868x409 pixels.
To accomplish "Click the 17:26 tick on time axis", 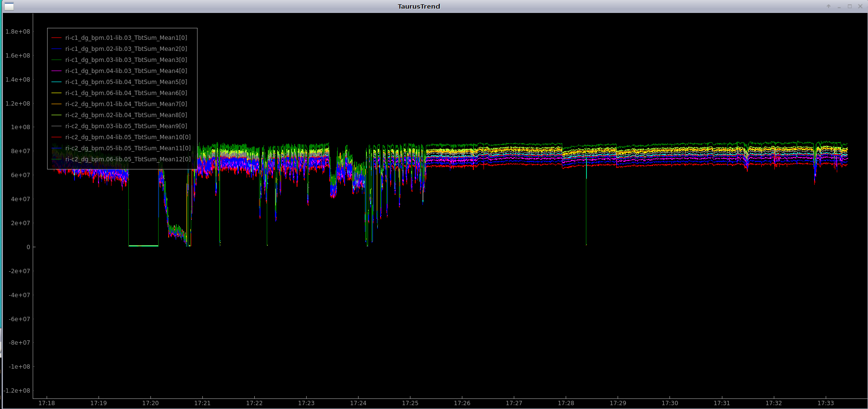I will 462,403.
